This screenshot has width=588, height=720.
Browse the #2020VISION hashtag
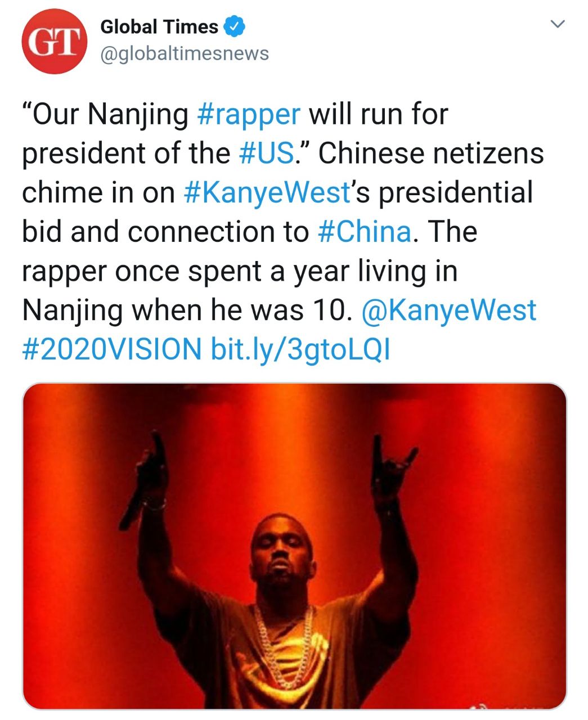111,349
